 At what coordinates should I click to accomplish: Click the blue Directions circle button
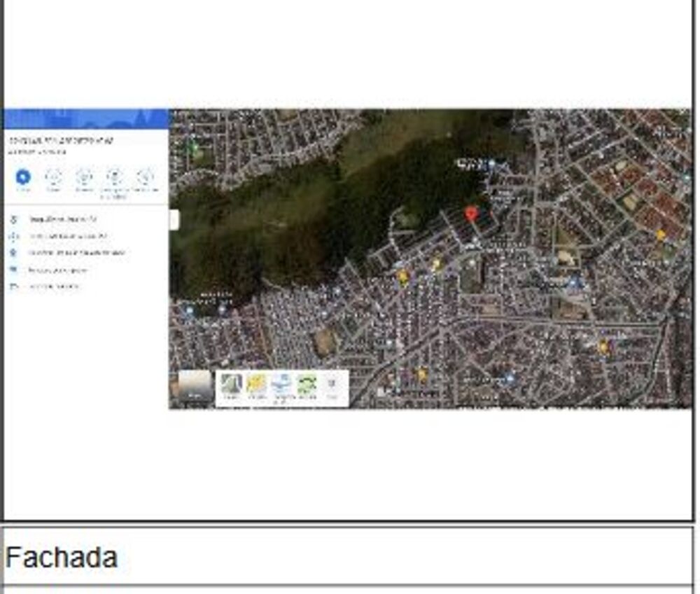(23, 177)
